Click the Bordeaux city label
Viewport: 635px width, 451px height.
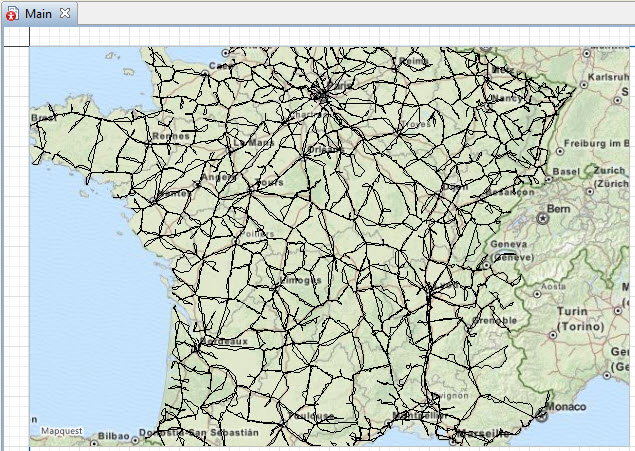(224, 341)
